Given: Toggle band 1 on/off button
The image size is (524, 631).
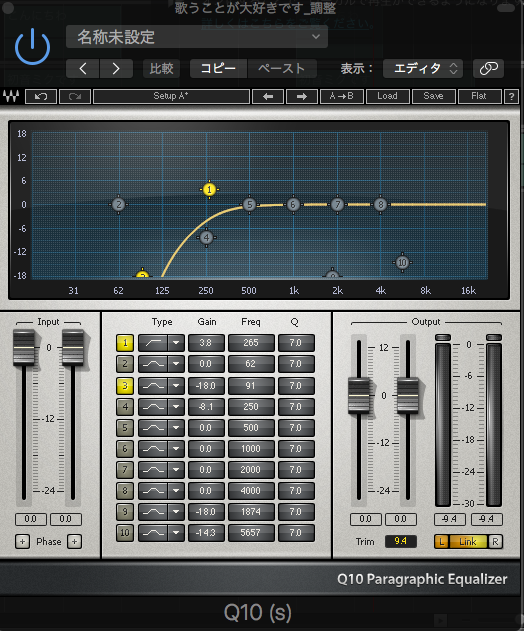Looking at the screenshot, I should tap(125, 343).
